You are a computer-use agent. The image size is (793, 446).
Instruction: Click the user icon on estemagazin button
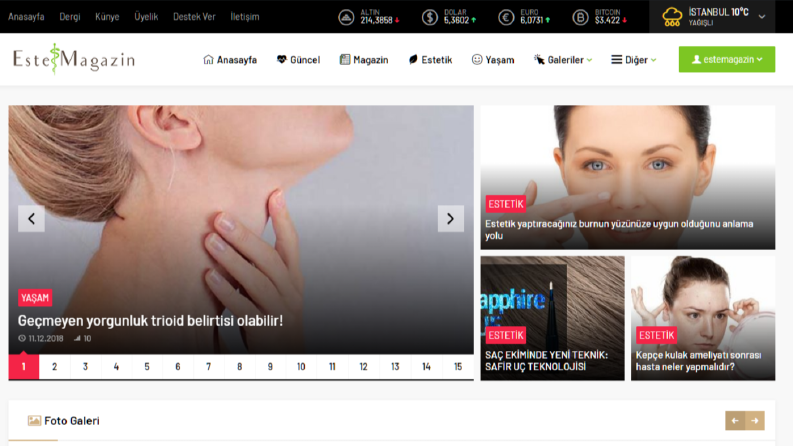pos(696,59)
